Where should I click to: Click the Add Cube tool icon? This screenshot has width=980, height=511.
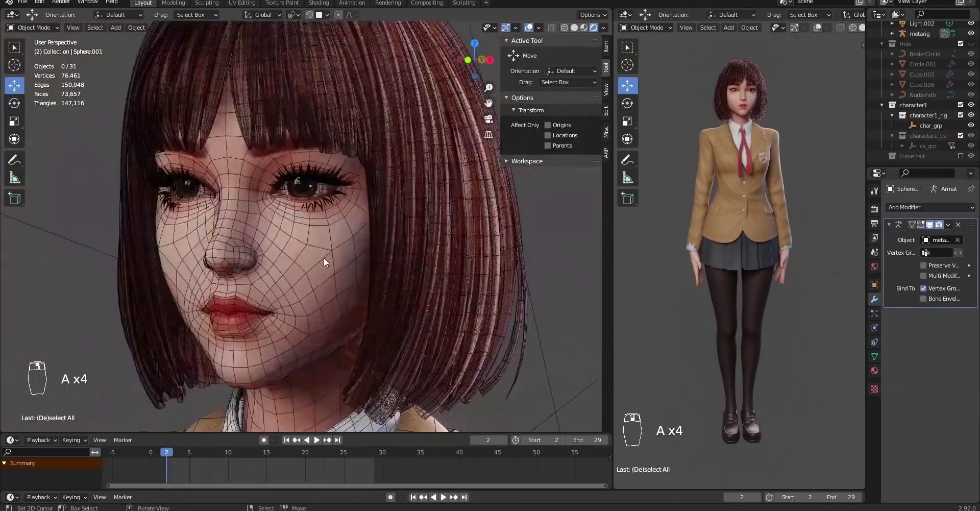pos(14,199)
